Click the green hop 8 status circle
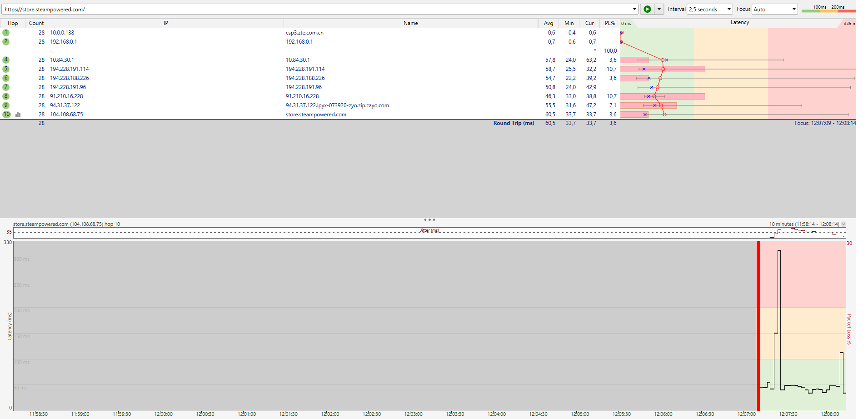868x419 pixels. coord(6,96)
